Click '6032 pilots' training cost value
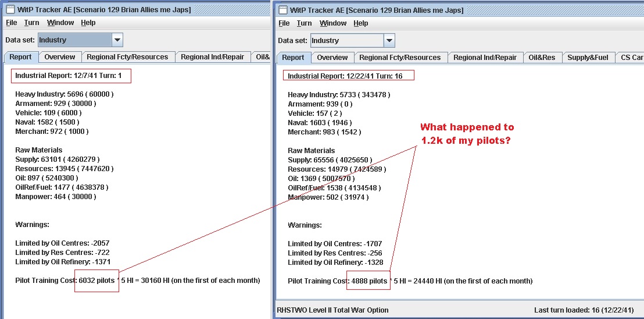This screenshot has height=319, width=644. tap(97, 281)
